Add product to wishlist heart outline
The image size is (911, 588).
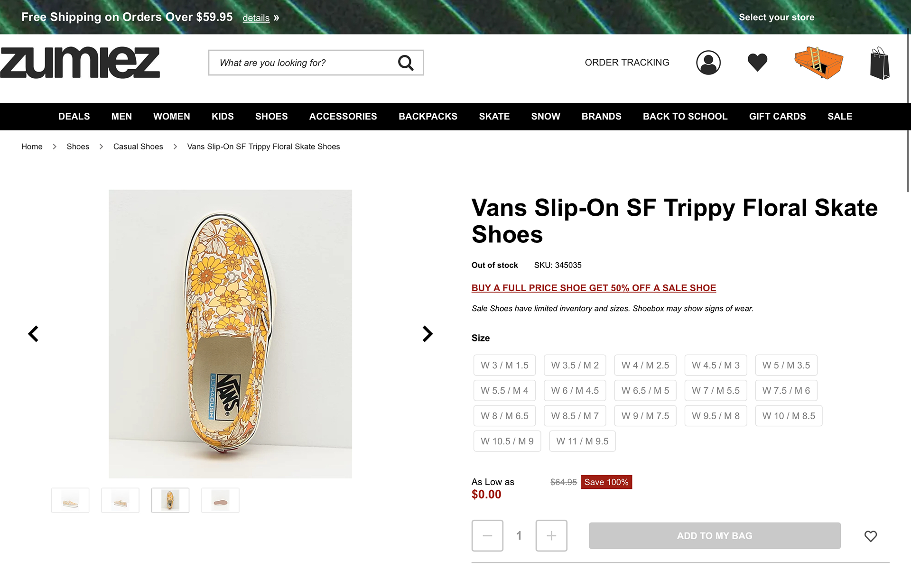[870, 536]
